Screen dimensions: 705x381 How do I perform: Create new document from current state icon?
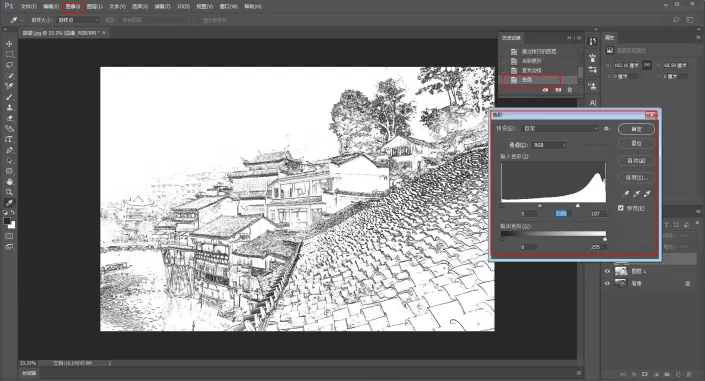[x=545, y=90]
